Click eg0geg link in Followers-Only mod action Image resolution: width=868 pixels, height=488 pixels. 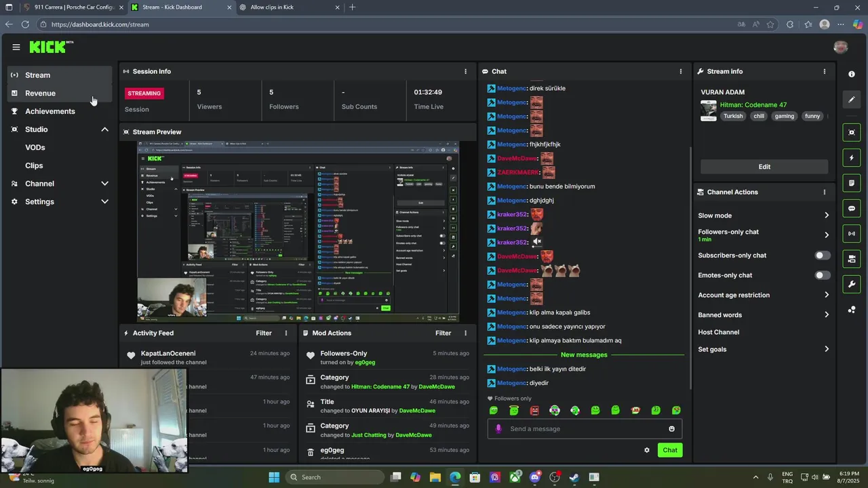pos(365,363)
